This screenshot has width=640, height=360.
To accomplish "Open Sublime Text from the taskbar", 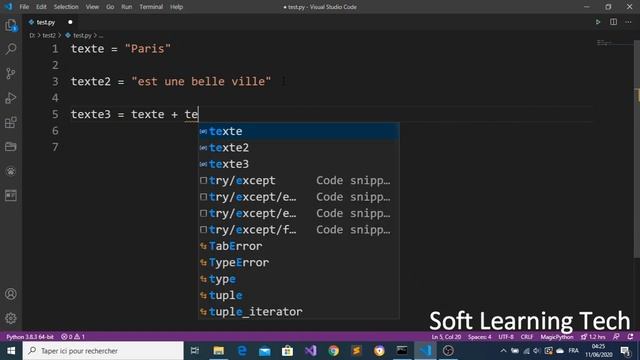I will 356,351.
